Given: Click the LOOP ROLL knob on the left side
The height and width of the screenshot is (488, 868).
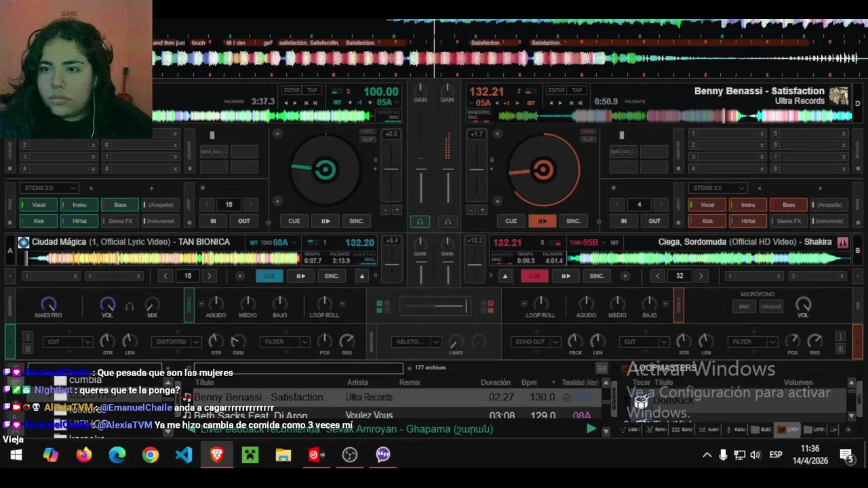Looking at the screenshot, I should coord(324,303).
